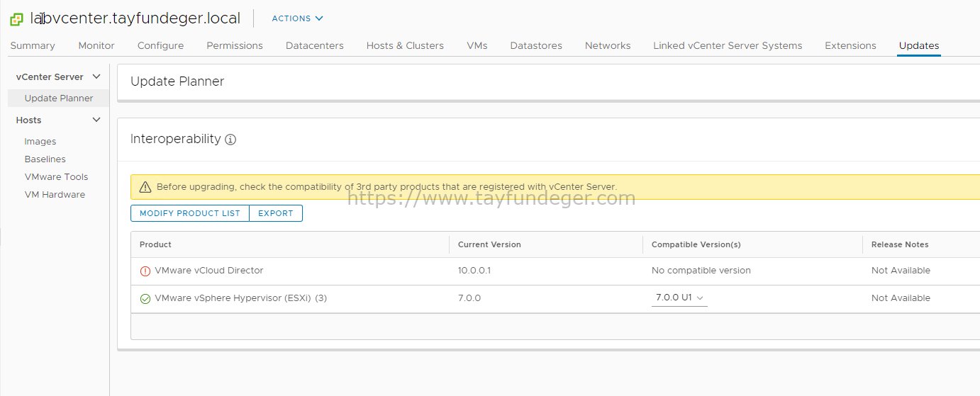The height and width of the screenshot is (396, 980).
Task: Open VM Hardware in the sidebar
Action: [55, 195]
